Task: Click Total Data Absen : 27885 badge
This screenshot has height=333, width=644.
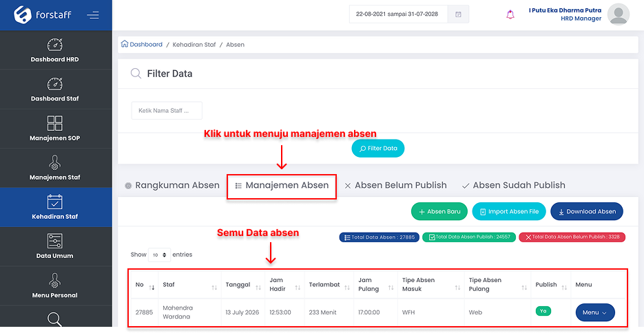Action: (379, 237)
